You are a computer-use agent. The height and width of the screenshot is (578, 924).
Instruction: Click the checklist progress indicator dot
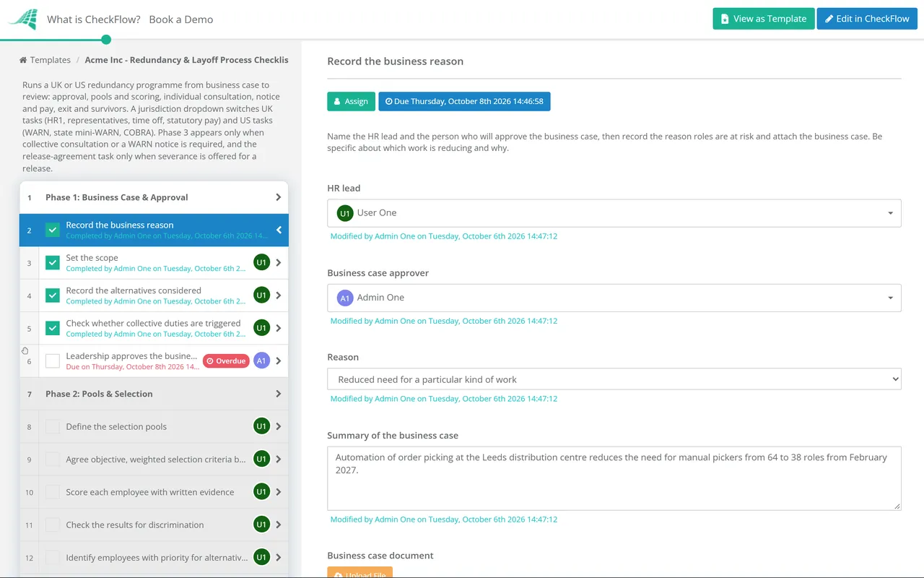pyautogui.click(x=106, y=40)
